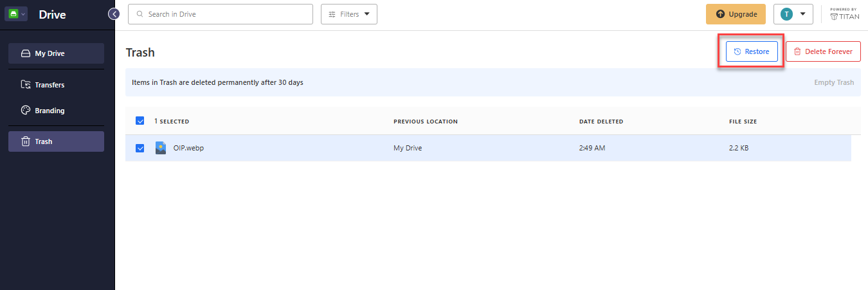Sort by Previous Location column header

426,122
